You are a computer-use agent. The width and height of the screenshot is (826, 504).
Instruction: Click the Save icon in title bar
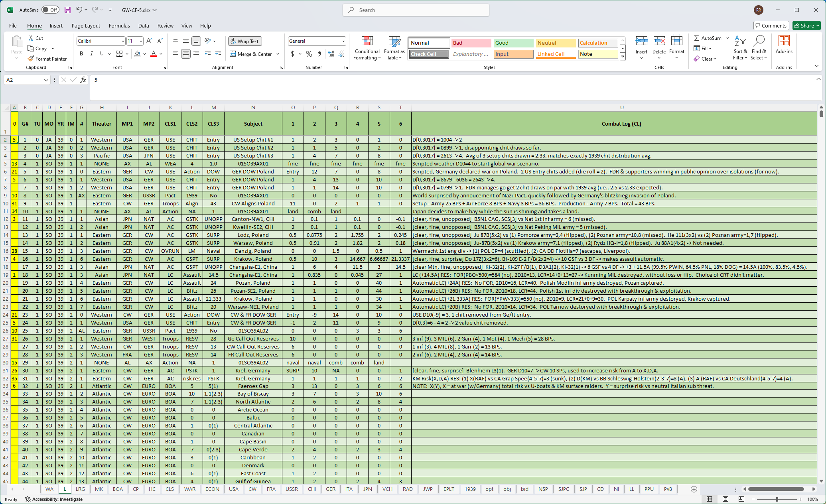click(68, 10)
